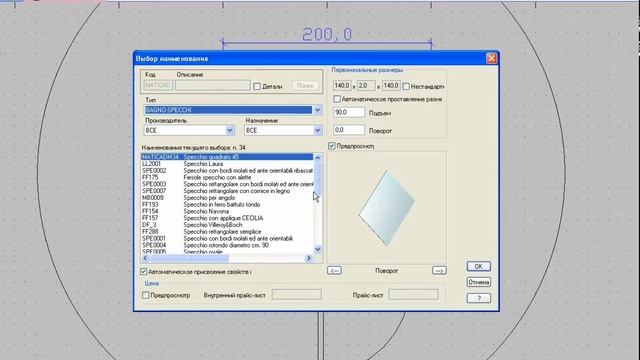Tick the Детали checkbox
The image size is (640, 360).
tap(257, 87)
